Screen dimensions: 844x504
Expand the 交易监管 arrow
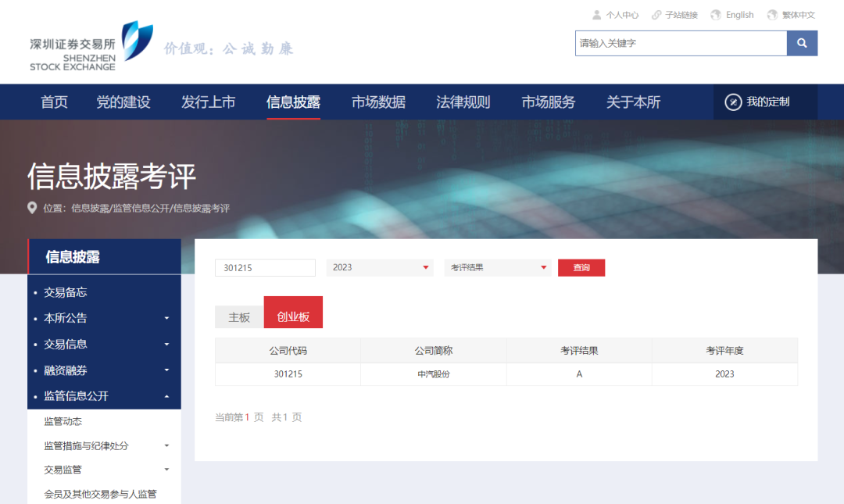coord(167,470)
